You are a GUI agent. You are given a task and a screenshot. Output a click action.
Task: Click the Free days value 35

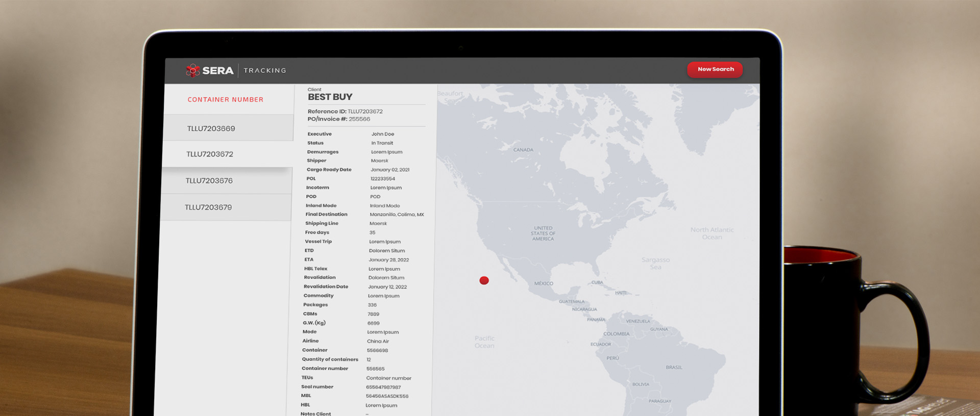[372, 232]
